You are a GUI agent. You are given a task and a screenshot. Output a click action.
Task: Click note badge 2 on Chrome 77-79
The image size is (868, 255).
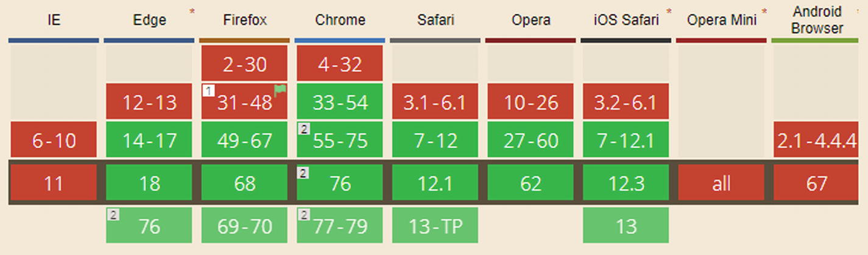click(303, 214)
